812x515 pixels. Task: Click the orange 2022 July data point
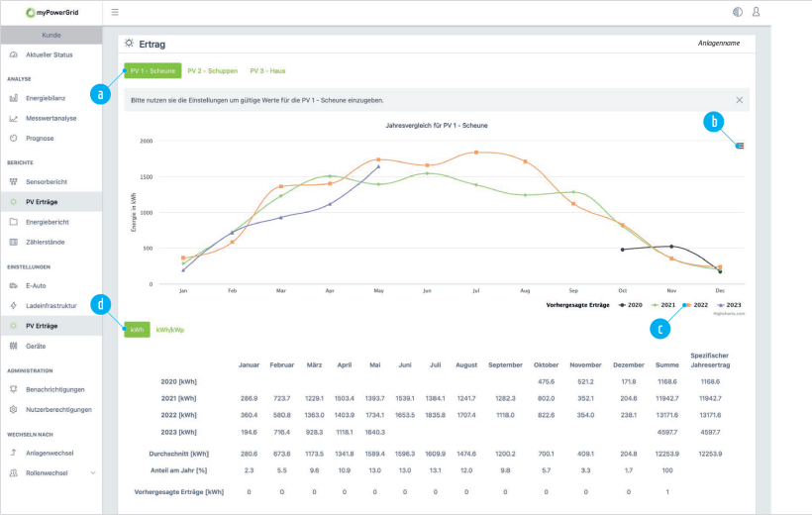point(476,153)
